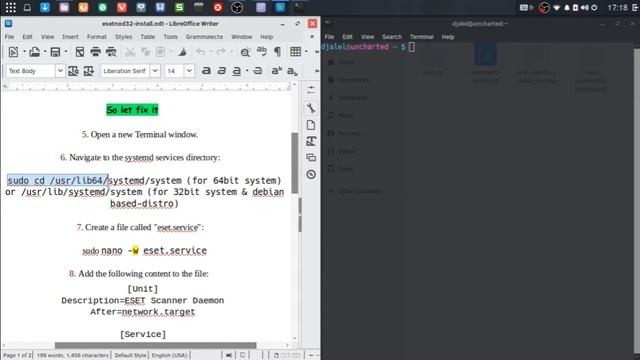Click the word count status bar field
Image resolution: width=640 pixels, height=360 pixels.
coord(73,356)
